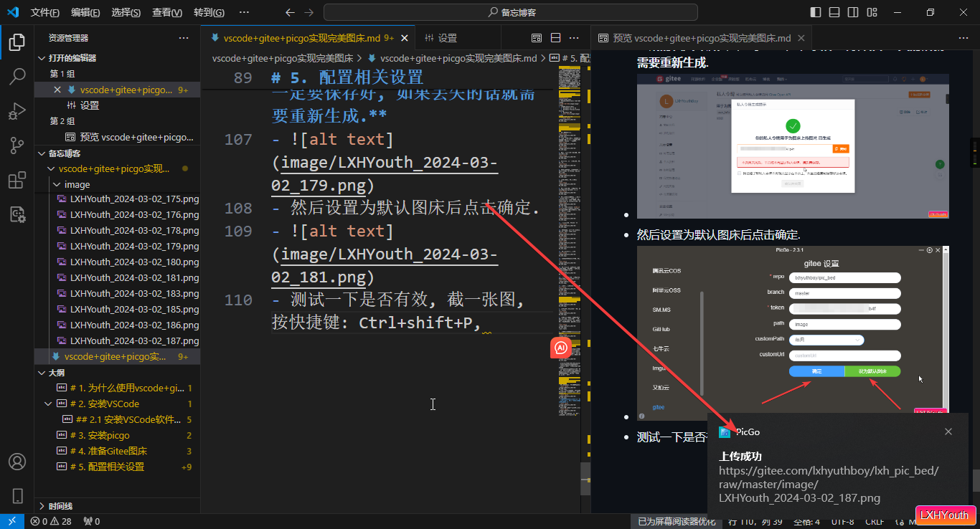Dismiss the PicGo notification
The height and width of the screenshot is (529, 980).
point(948,432)
